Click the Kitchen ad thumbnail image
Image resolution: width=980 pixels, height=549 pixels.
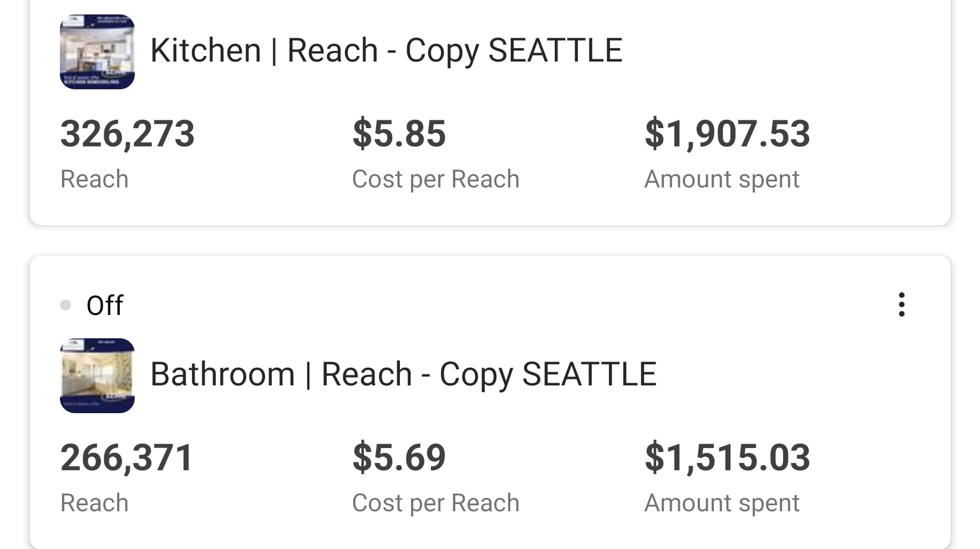coord(97,52)
